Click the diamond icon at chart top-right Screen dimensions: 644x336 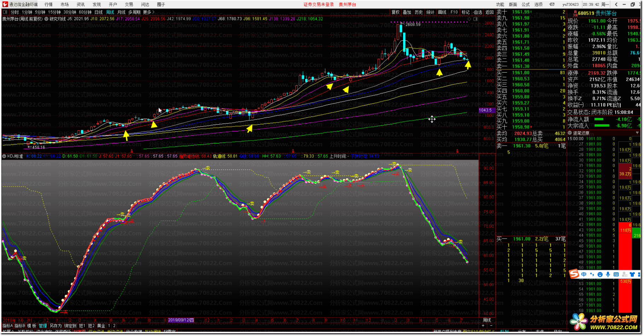(x=469, y=19)
